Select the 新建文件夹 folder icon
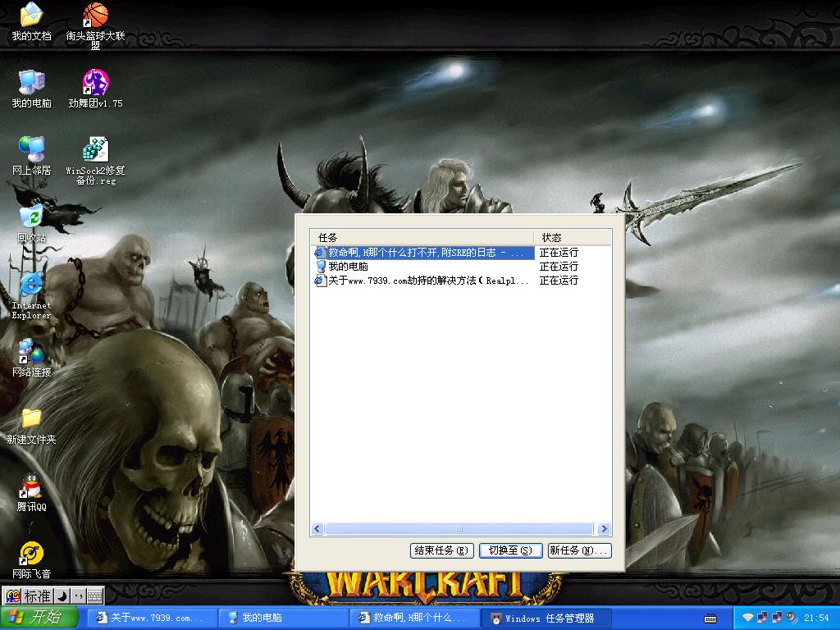Viewport: 840px width, 630px height. (x=31, y=426)
